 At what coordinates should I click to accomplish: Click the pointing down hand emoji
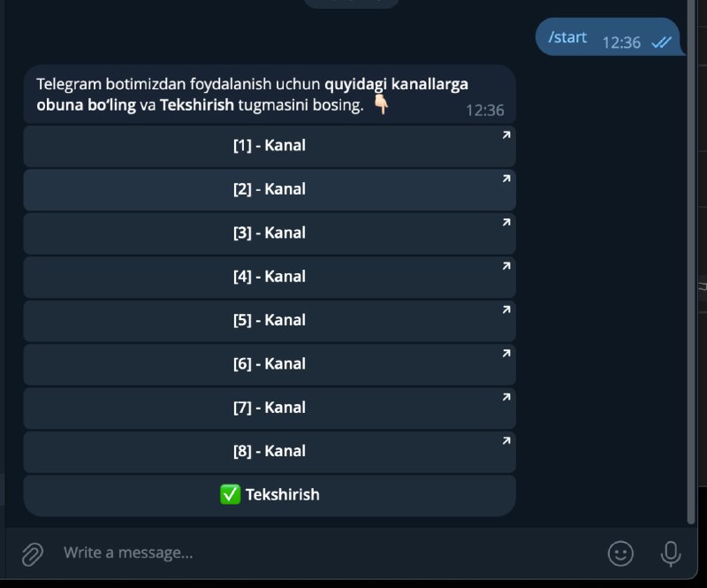382,104
